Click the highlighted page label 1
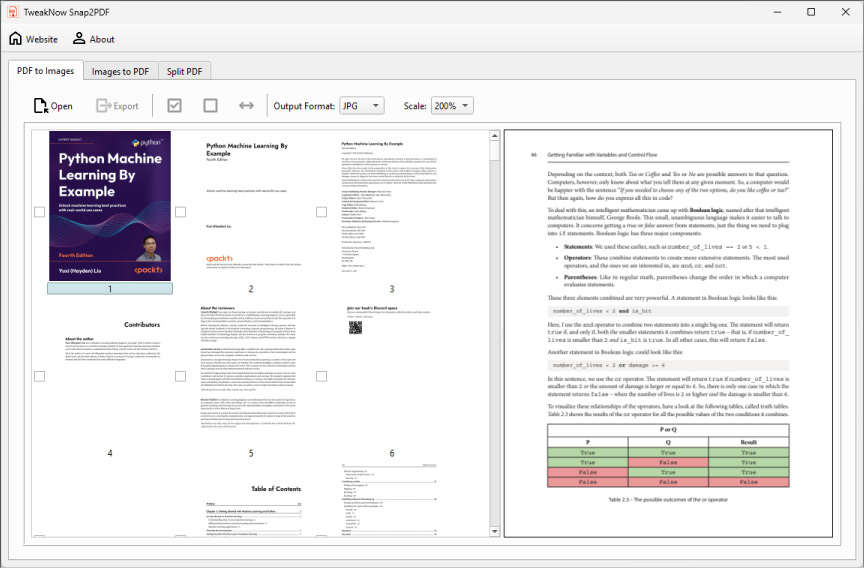The height and width of the screenshot is (568, 864). [110, 289]
